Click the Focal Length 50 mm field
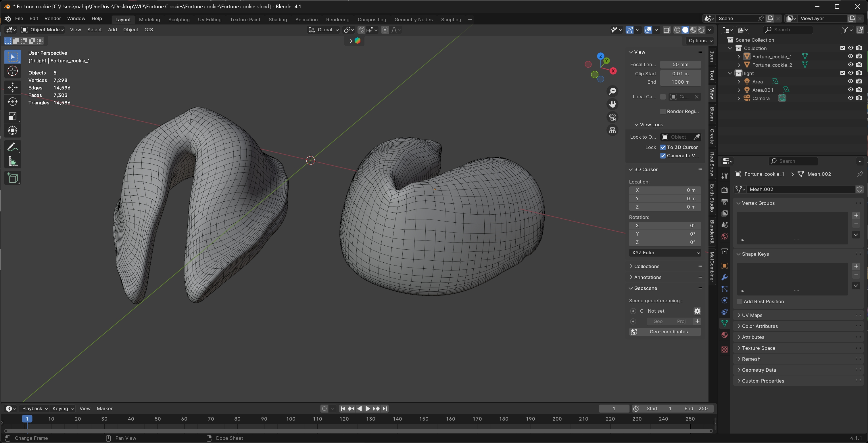 (680, 64)
